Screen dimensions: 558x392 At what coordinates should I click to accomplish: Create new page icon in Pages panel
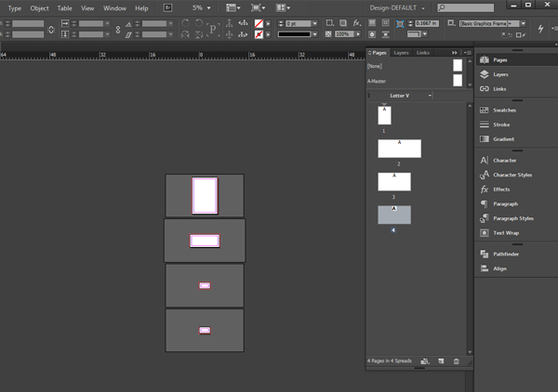click(x=441, y=361)
